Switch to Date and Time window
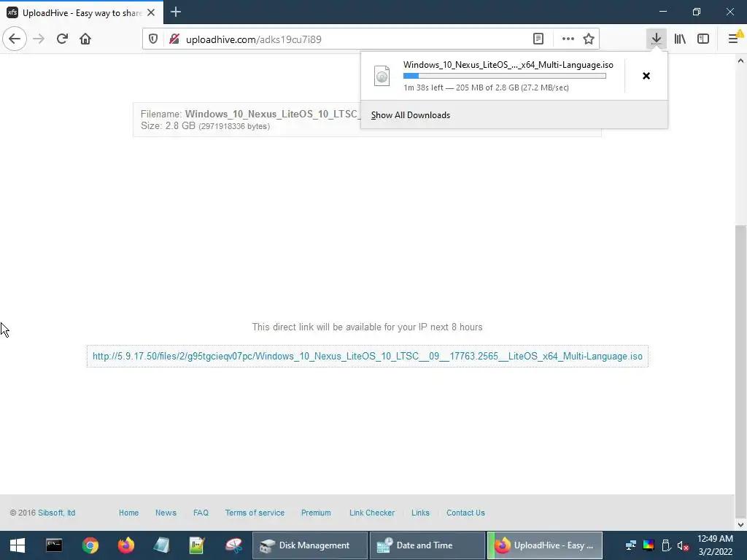 [x=427, y=545]
